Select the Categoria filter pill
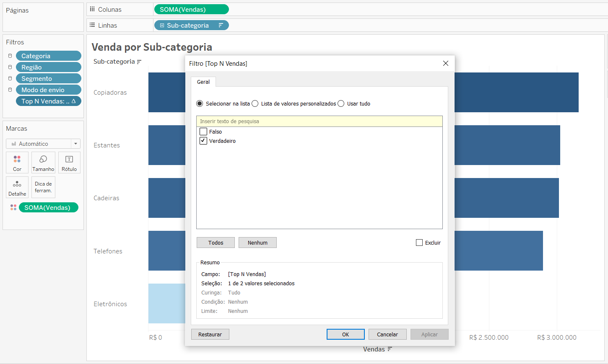Viewport: 608px width, 364px height. pos(49,56)
